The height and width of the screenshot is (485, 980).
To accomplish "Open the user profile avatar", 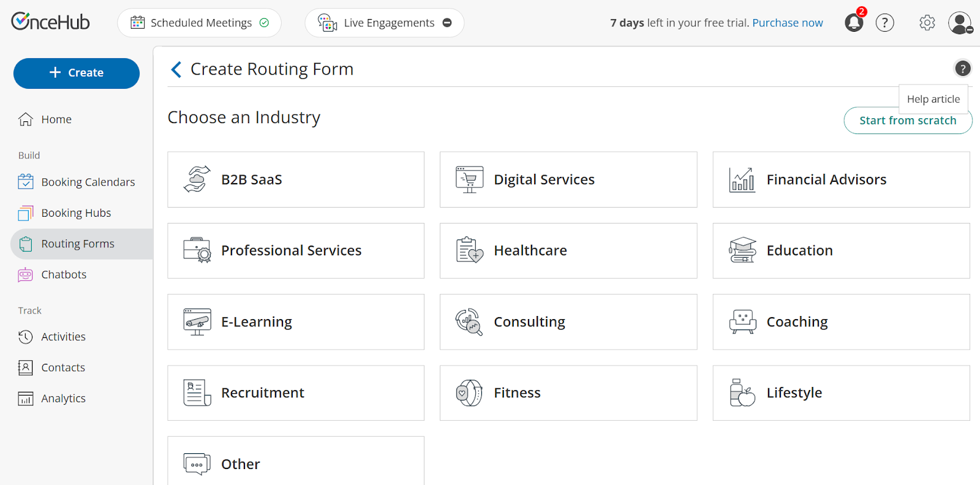I will (959, 23).
